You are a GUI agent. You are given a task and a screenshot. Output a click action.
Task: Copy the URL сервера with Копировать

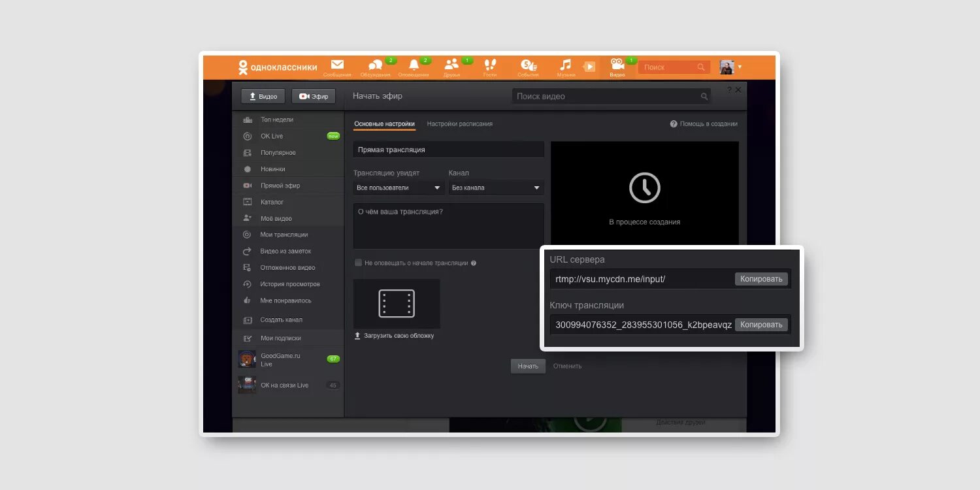[x=761, y=279]
